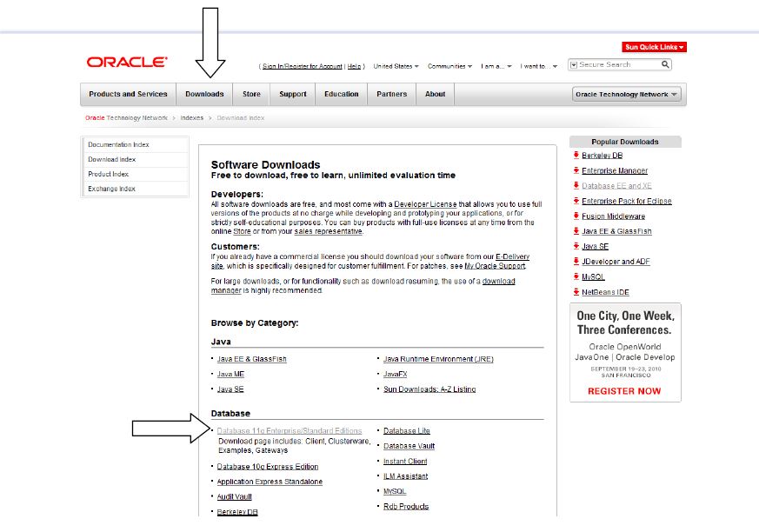This screenshot has width=759, height=532.
Task: Open Application Express Standalone link
Action: click(x=270, y=482)
